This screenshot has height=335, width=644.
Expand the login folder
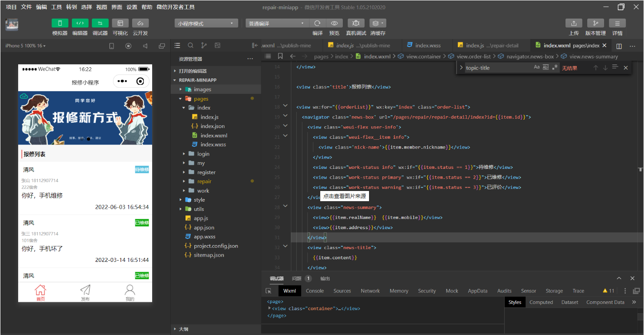[203, 154]
